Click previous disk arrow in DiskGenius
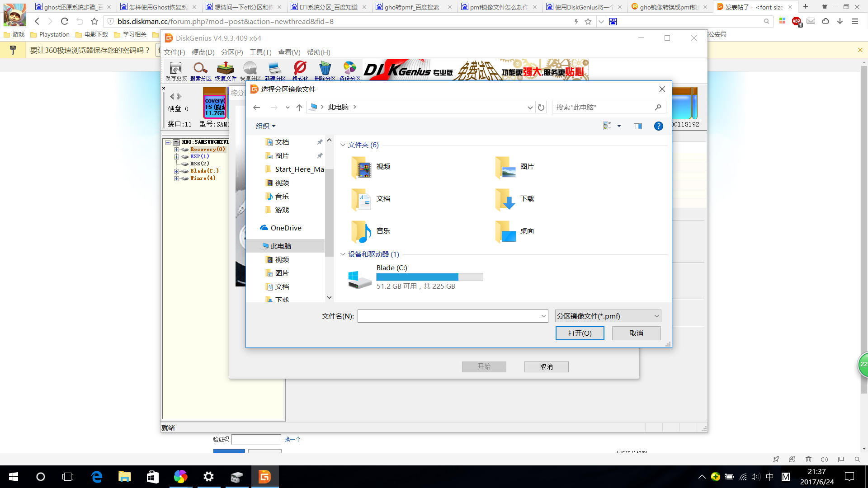 172,96
